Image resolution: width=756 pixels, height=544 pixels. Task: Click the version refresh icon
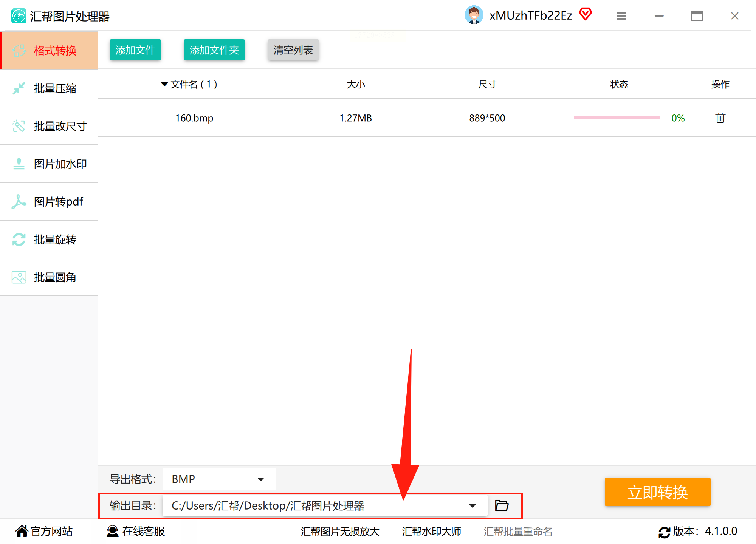(x=664, y=532)
